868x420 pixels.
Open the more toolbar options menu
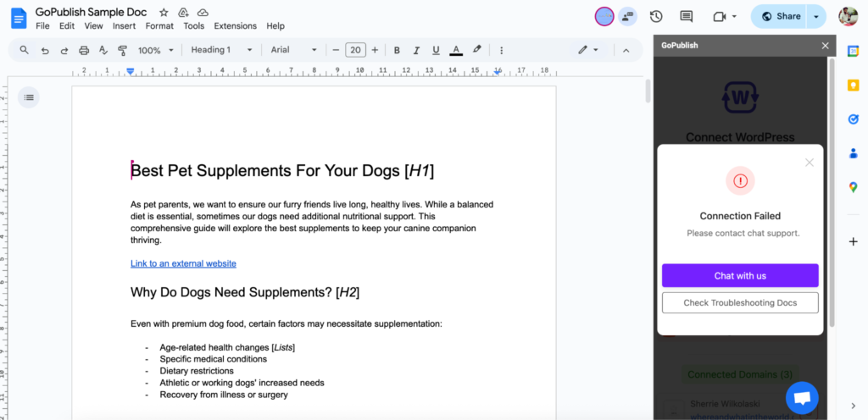[502, 50]
